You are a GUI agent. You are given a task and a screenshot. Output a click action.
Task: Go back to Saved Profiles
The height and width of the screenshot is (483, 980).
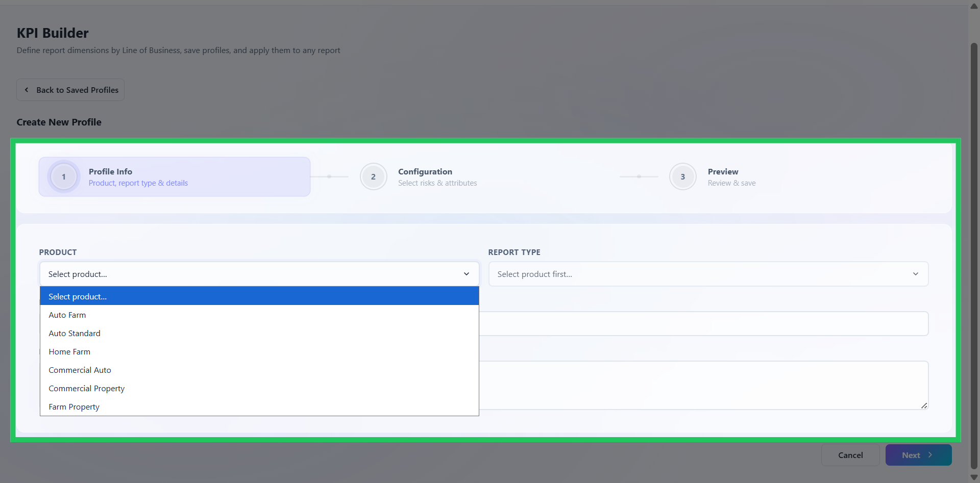tap(70, 90)
